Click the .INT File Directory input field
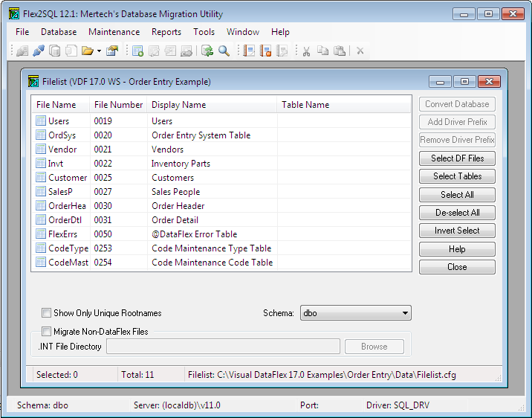This screenshot has width=532, height=418. click(x=223, y=347)
